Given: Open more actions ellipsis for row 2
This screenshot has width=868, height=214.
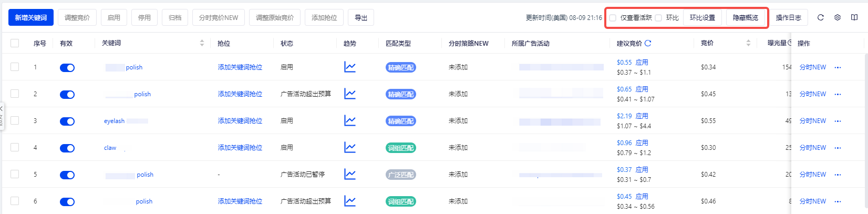Looking at the screenshot, I should click(x=838, y=94).
